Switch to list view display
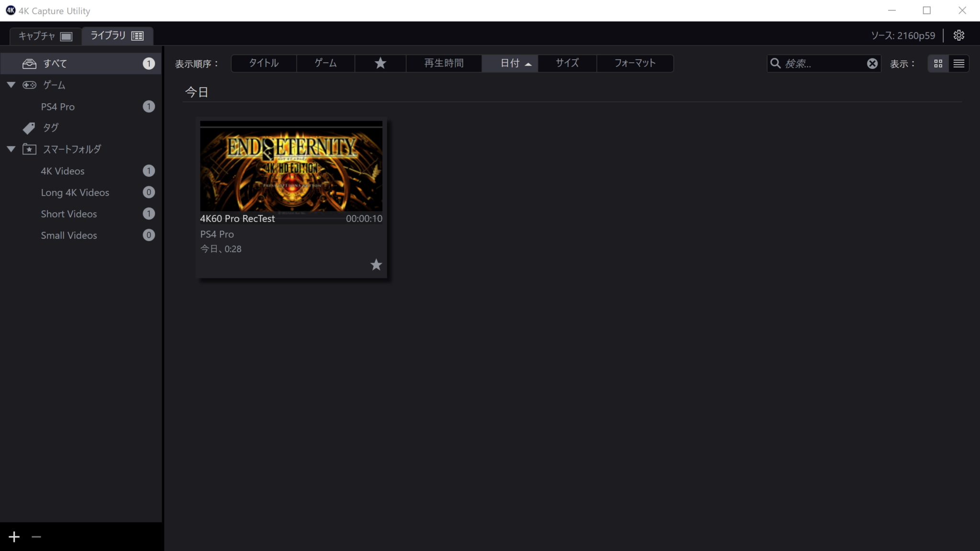Viewport: 980px width, 551px height. pyautogui.click(x=958, y=64)
